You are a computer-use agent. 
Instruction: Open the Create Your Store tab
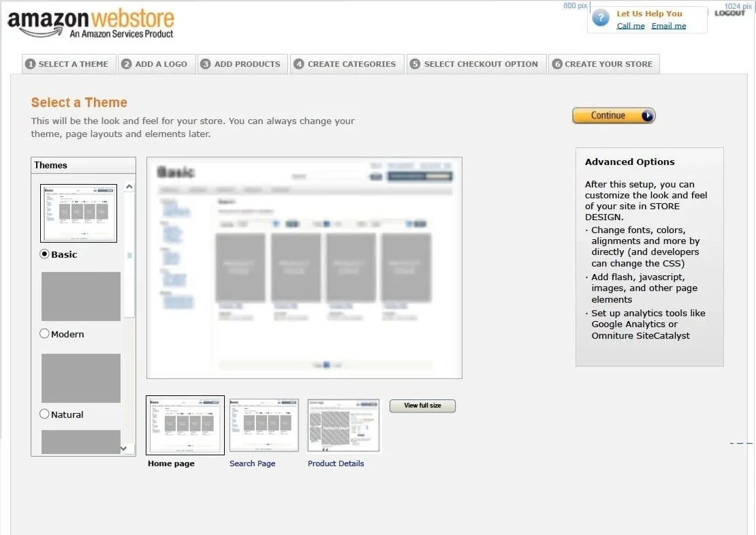point(603,64)
